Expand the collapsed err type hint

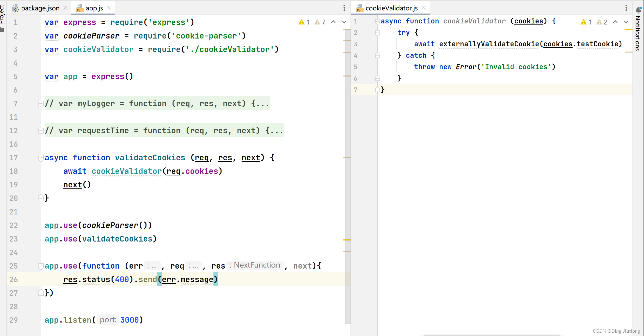tap(152, 266)
